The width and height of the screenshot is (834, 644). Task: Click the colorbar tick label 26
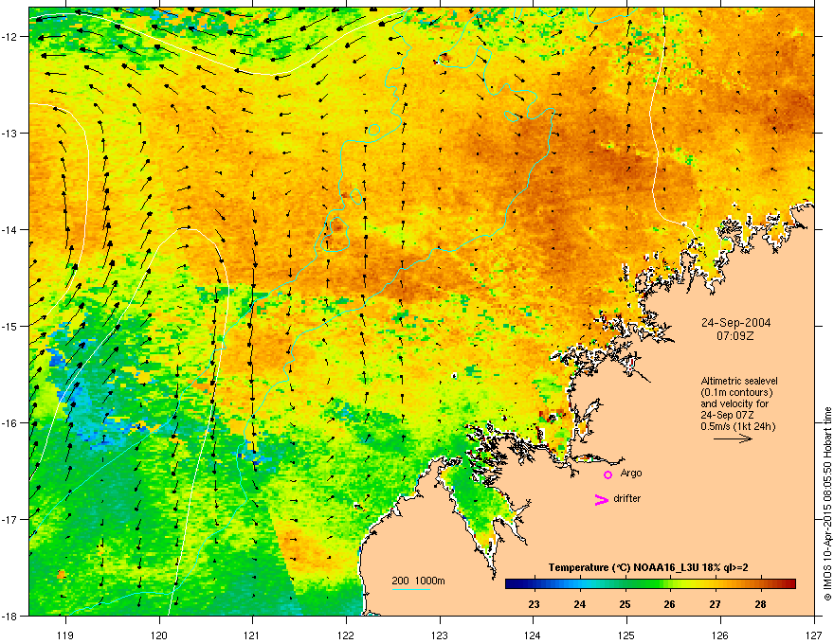coord(670,604)
